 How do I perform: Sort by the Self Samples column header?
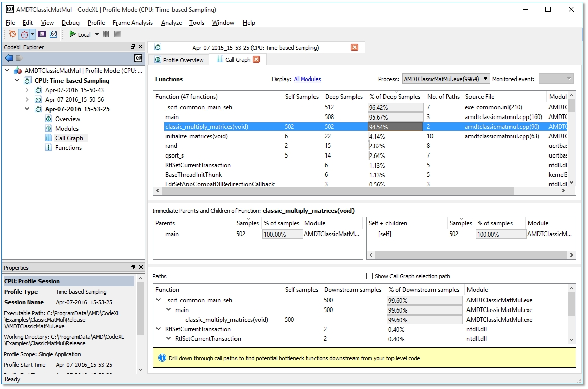coord(302,97)
